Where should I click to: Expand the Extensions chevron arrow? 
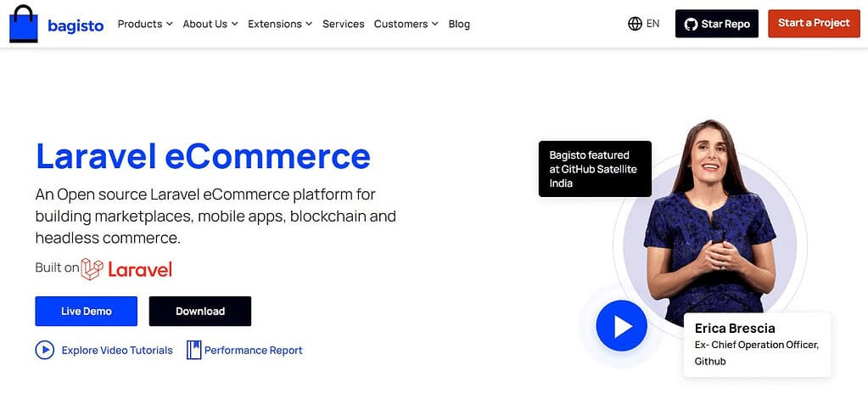[309, 24]
